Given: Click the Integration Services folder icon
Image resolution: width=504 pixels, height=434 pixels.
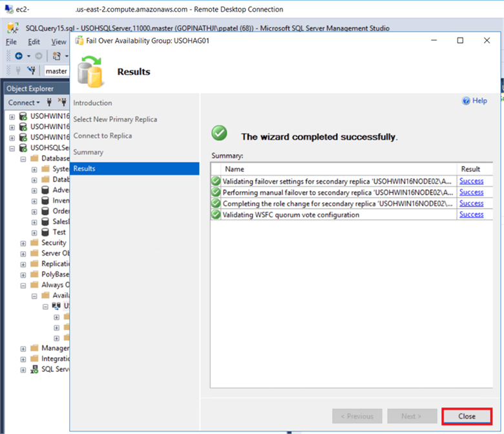Looking at the screenshot, I should [x=34, y=358].
